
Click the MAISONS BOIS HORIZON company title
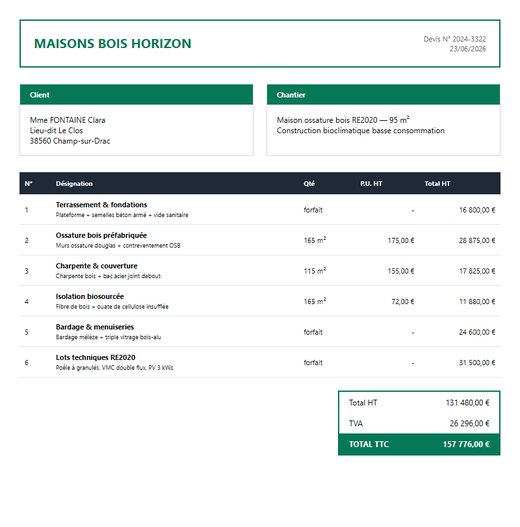point(113,44)
